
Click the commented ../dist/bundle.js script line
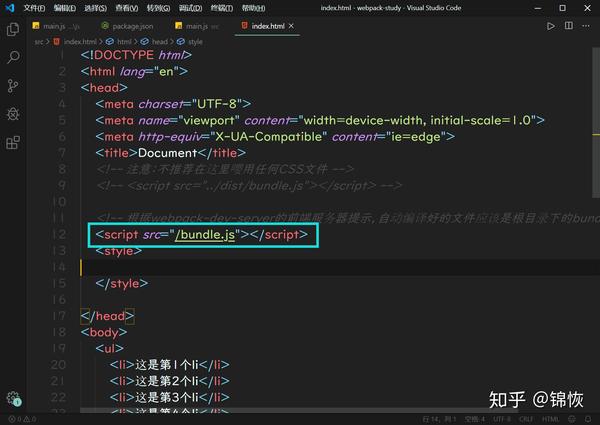(x=249, y=186)
